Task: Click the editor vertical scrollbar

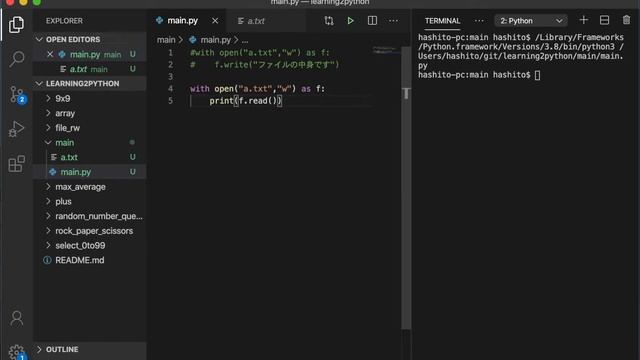Action: (406, 188)
